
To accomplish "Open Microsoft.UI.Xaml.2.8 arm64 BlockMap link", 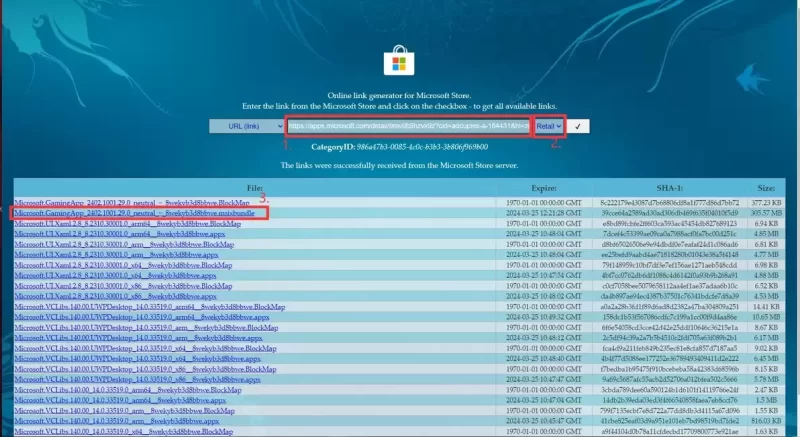I will pyautogui.click(x=127, y=225).
